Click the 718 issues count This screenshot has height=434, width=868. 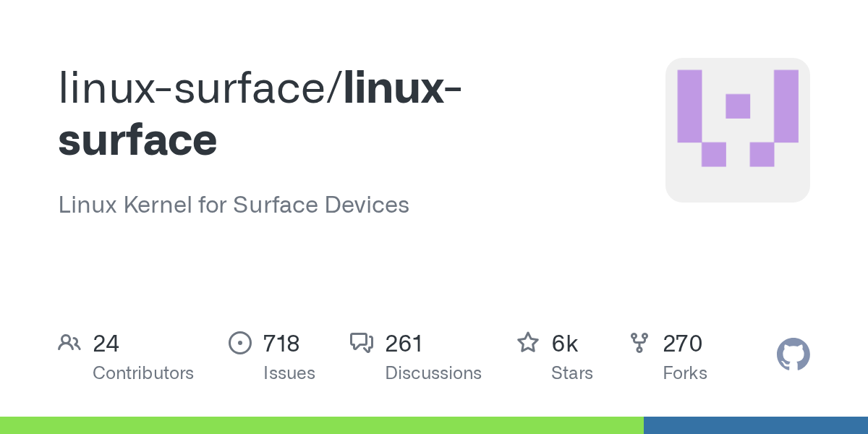click(x=281, y=344)
